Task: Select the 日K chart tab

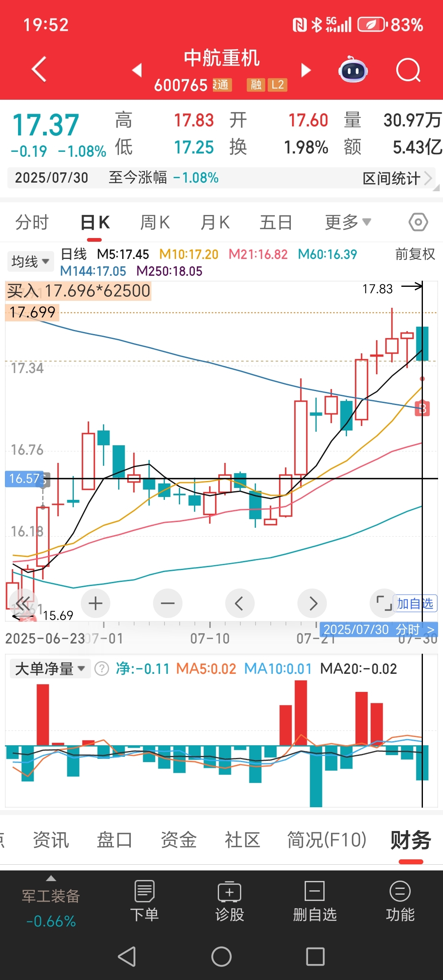Action: click(95, 222)
